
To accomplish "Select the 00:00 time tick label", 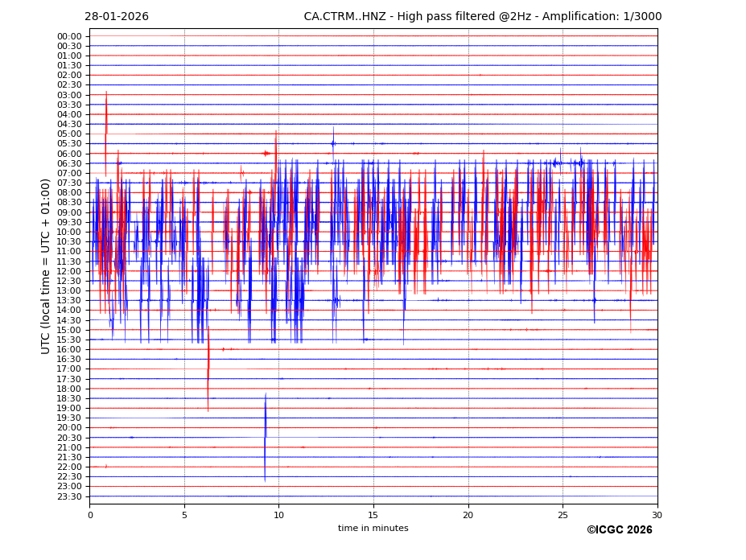I will click(x=69, y=36).
